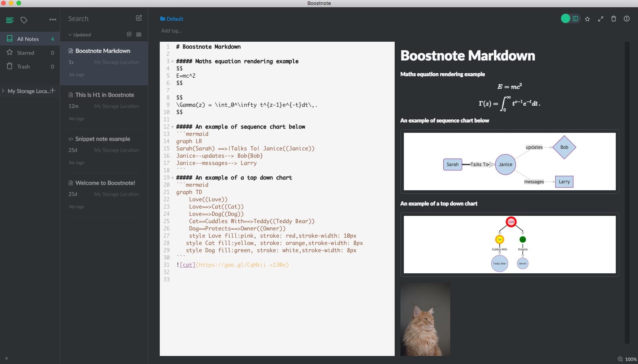Screen dimensions: 638x364
Task: Expand My Storage Location tree
Action: 3,91
